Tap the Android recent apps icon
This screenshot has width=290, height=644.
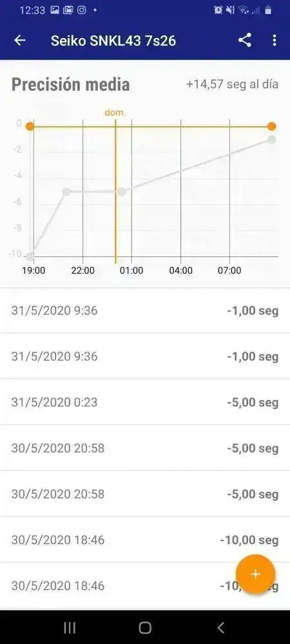click(70, 627)
